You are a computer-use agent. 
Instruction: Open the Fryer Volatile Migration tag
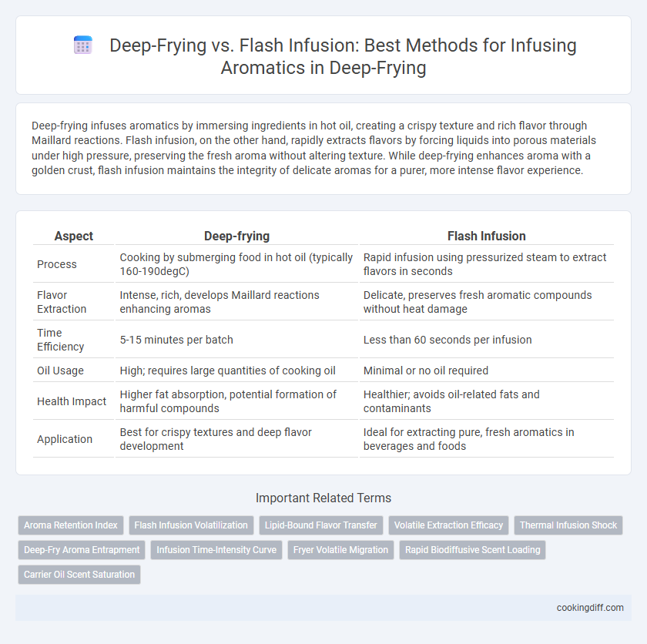[340, 550]
